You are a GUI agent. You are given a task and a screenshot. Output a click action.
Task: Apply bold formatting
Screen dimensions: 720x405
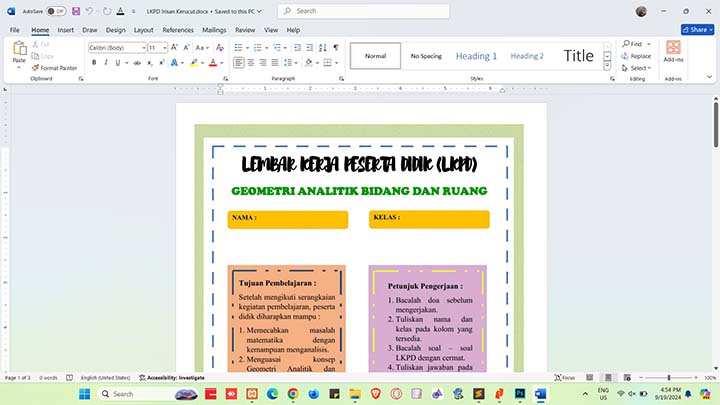(93, 62)
